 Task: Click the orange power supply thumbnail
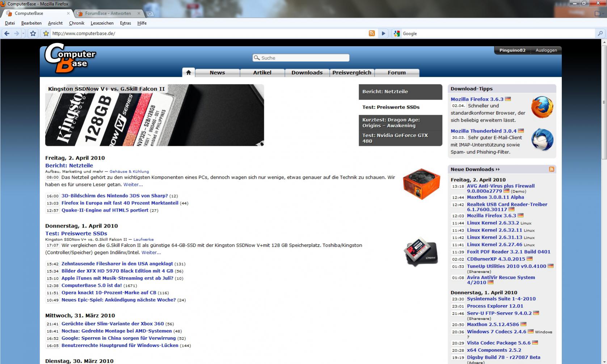click(x=421, y=184)
